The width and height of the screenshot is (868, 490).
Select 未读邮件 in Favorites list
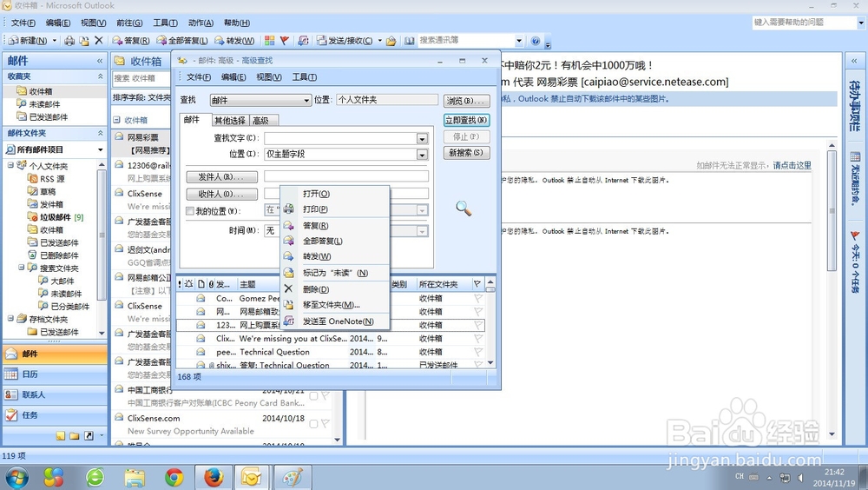pos(39,103)
